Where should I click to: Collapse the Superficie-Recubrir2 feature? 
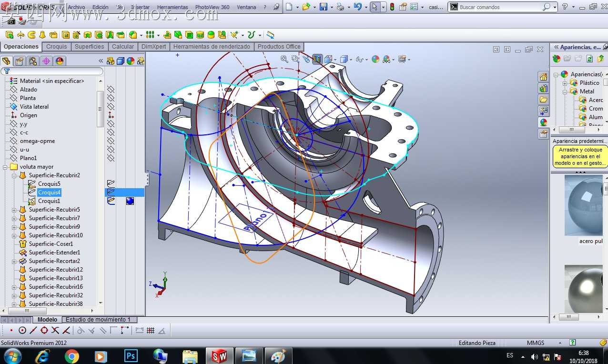14,175
